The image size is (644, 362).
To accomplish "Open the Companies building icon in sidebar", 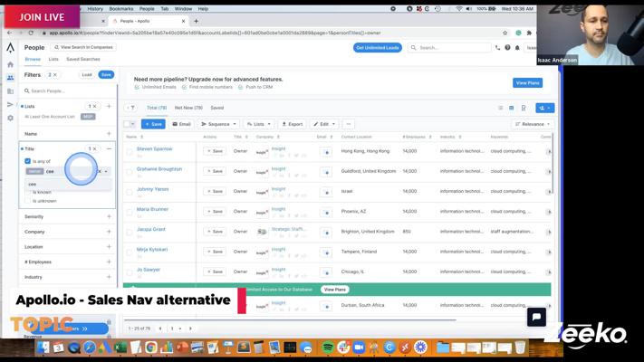I will point(10,91).
